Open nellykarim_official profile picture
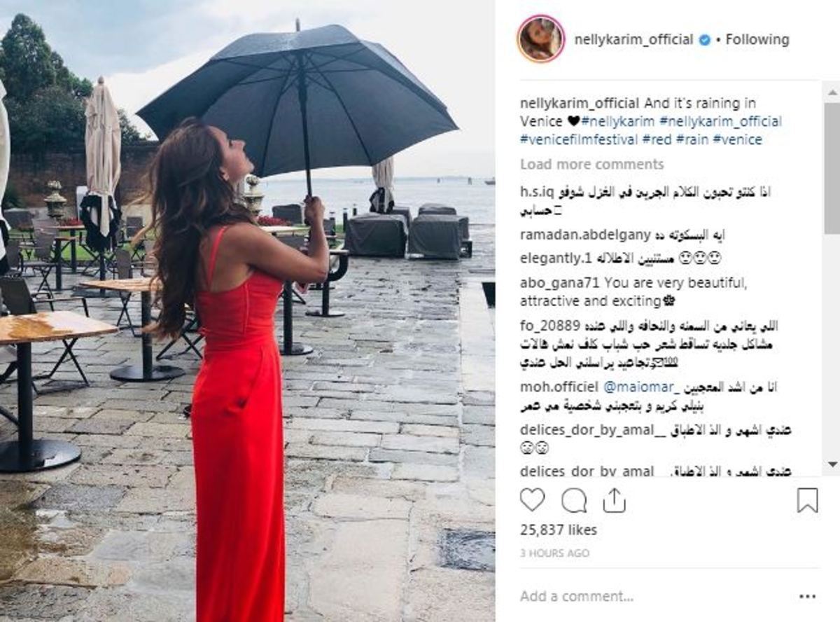Viewport: 840px width, 622px height. coord(540,39)
